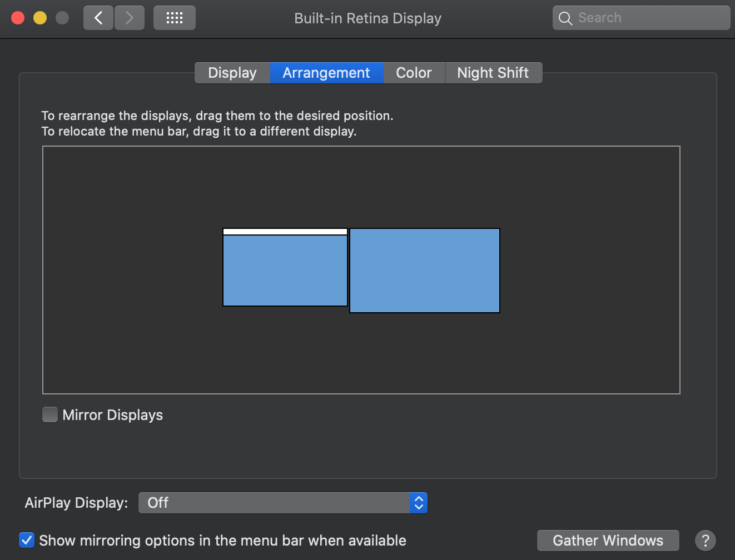
Task: Click the white menu bar strip on the left display
Action: [285, 232]
